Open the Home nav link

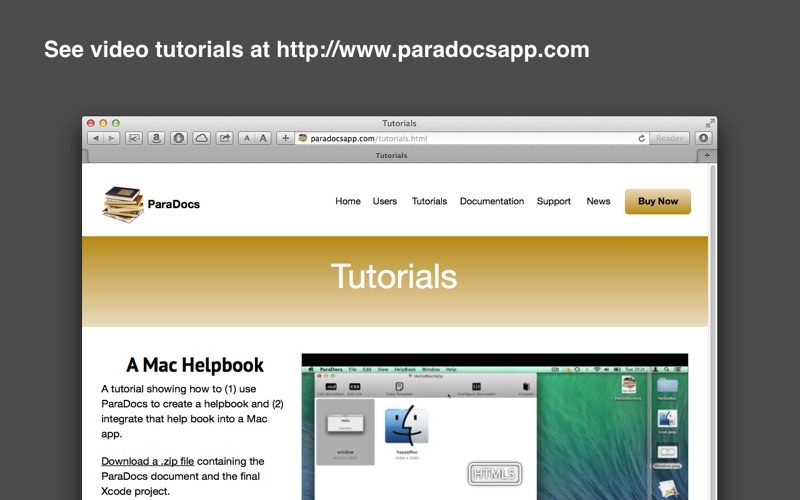point(348,202)
